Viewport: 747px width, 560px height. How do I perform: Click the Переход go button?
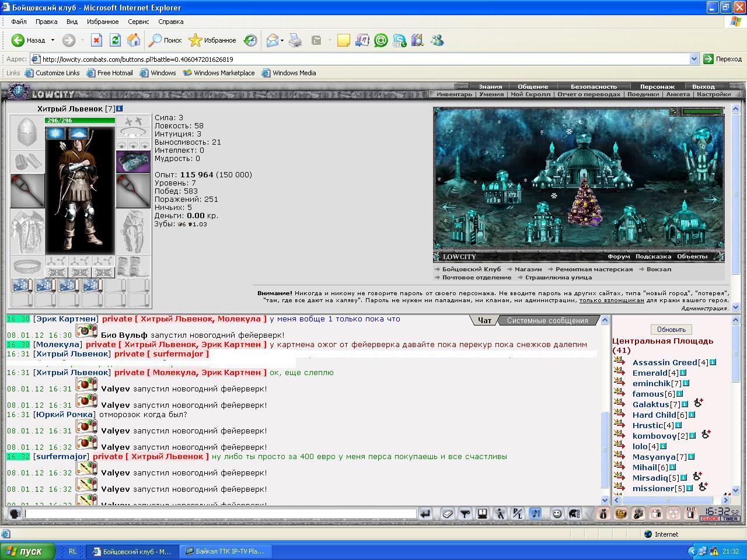722,59
